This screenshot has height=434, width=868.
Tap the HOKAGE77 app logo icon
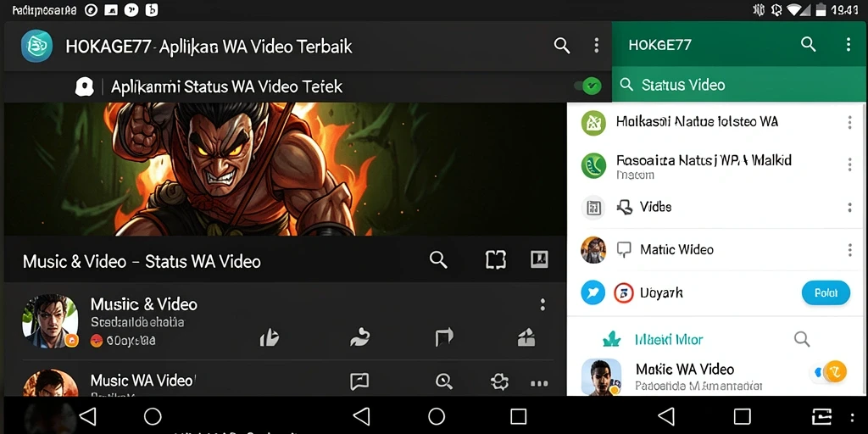[36, 46]
